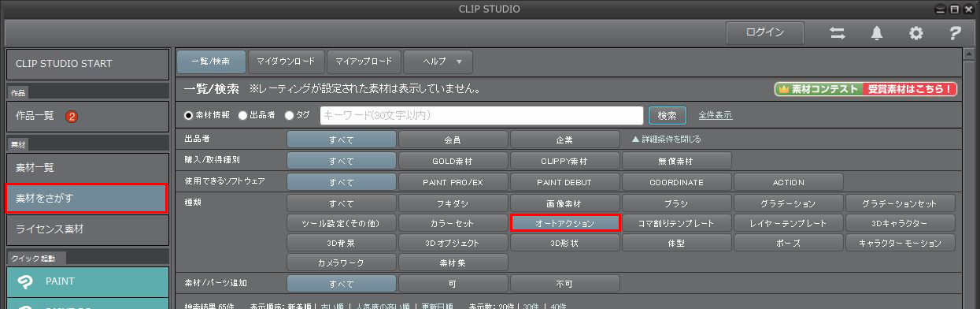
Task: Filter software by COORDINATE
Action: tap(676, 182)
